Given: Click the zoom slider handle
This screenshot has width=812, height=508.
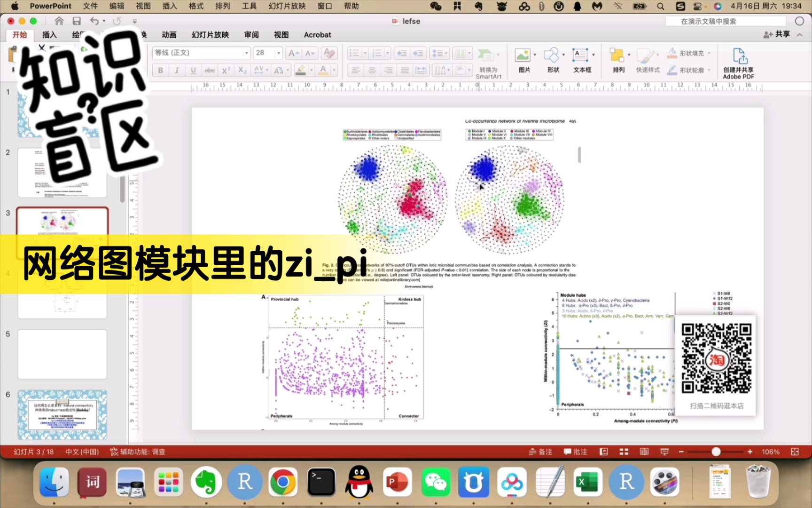Looking at the screenshot, I should 716,452.
